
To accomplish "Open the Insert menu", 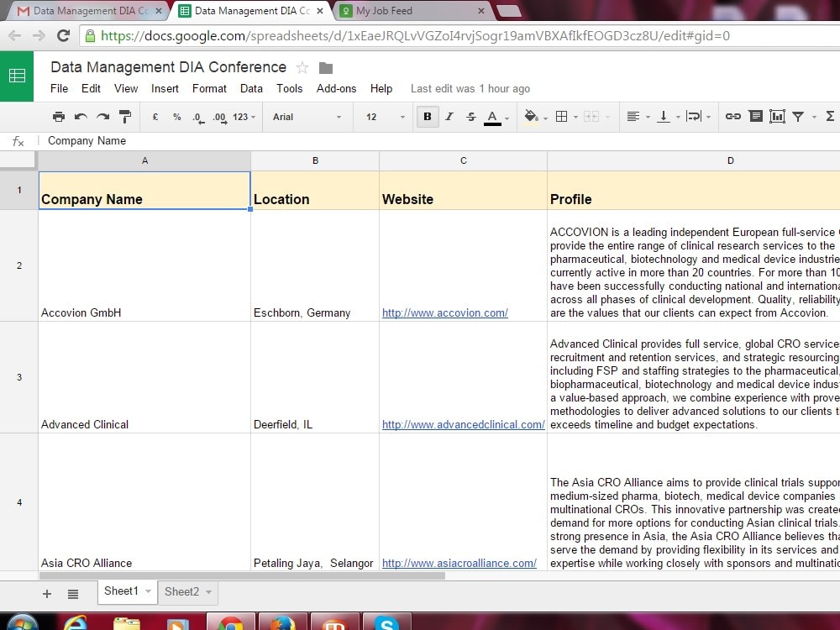I will 165,88.
